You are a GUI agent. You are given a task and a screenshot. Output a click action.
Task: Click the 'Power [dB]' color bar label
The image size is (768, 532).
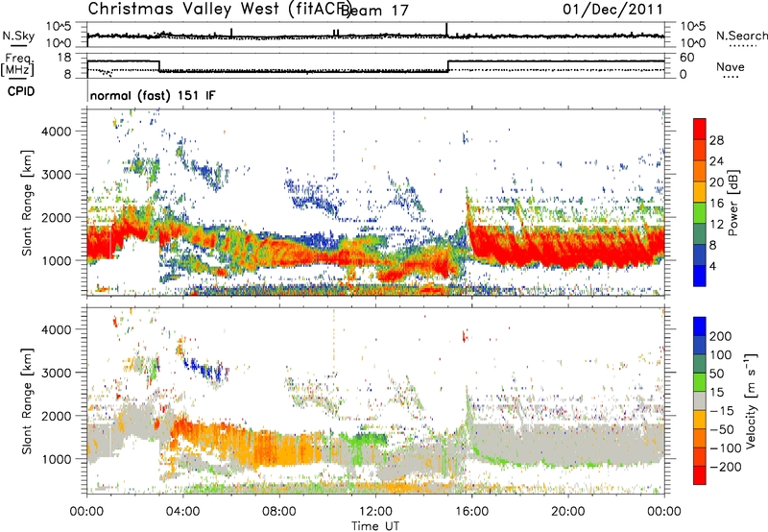point(732,203)
